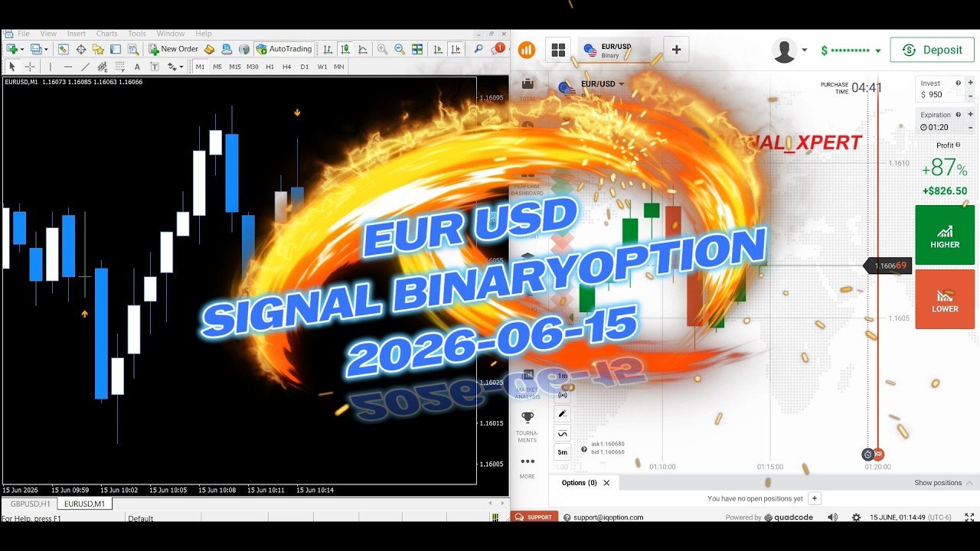Select the vertical line drawing tool
This screenshot has width=980, height=551.
point(51,67)
